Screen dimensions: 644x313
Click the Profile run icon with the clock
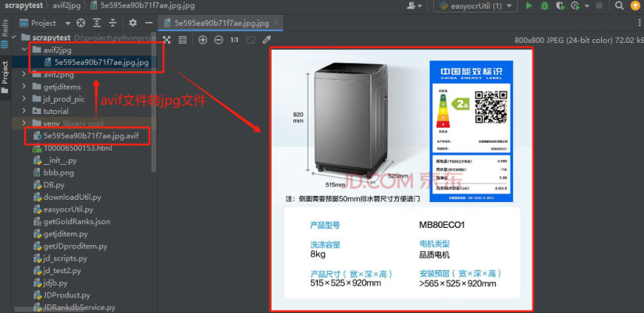coord(575,5)
